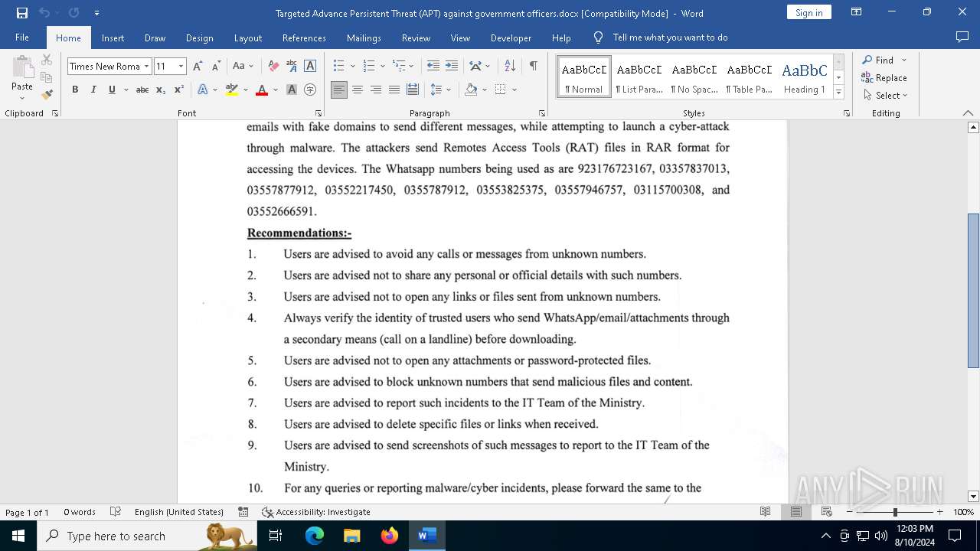The width and height of the screenshot is (980, 551).
Task: Toggle Print Layout view
Action: click(796, 512)
